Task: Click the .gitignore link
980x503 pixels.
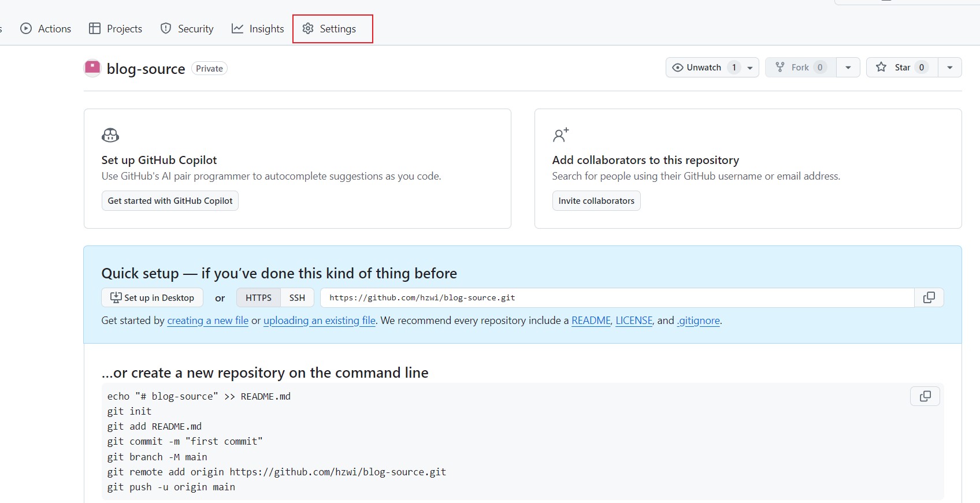Action: point(699,321)
